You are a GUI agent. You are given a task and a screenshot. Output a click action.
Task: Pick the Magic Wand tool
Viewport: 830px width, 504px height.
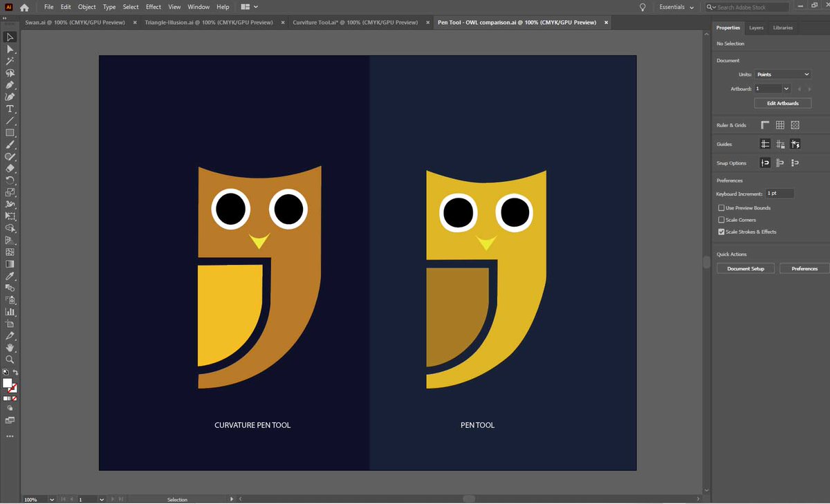click(x=10, y=61)
